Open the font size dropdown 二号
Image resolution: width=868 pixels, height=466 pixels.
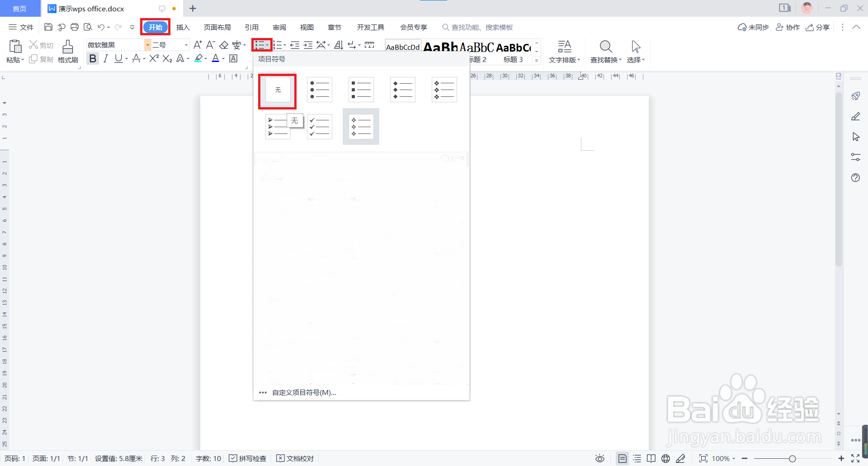[x=186, y=45]
